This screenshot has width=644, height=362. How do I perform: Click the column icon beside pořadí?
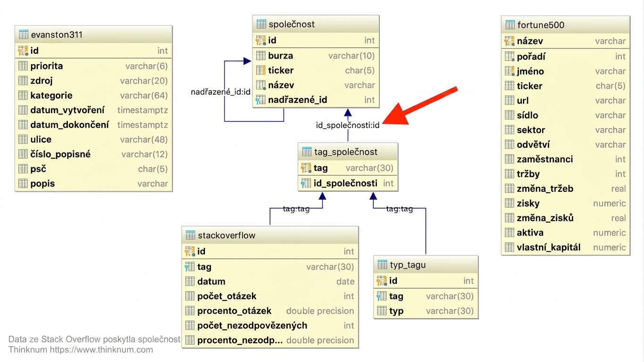[510, 57]
